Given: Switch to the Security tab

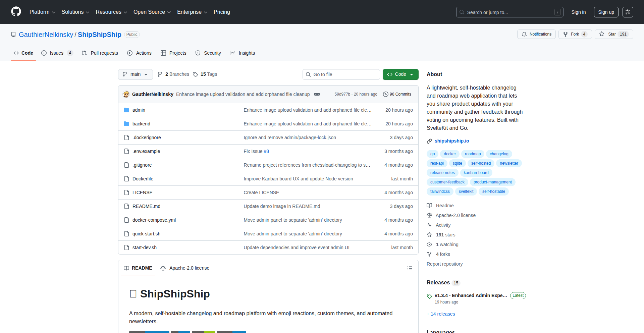Looking at the screenshot, I should (208, 53).
